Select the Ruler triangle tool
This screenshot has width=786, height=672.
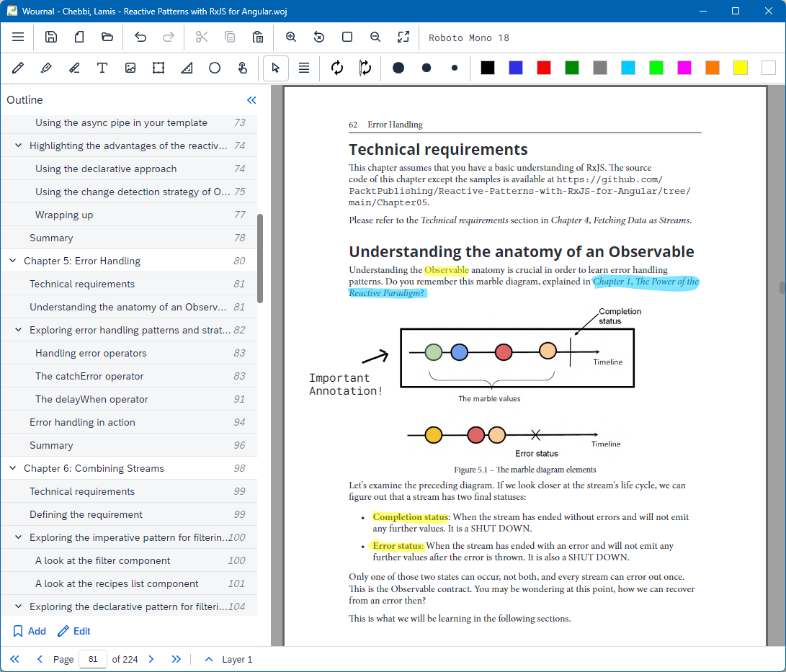[187, 68]
